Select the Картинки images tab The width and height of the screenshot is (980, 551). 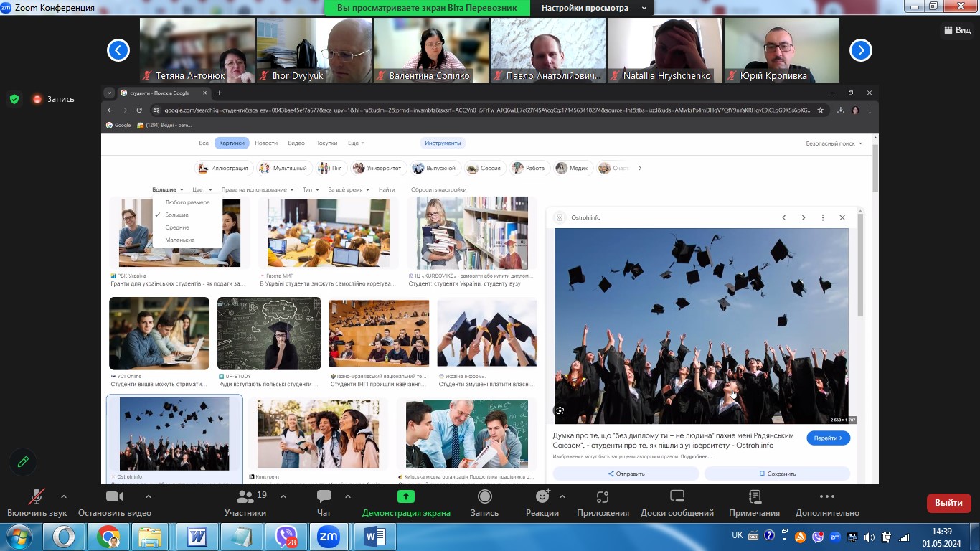[232, 143]
